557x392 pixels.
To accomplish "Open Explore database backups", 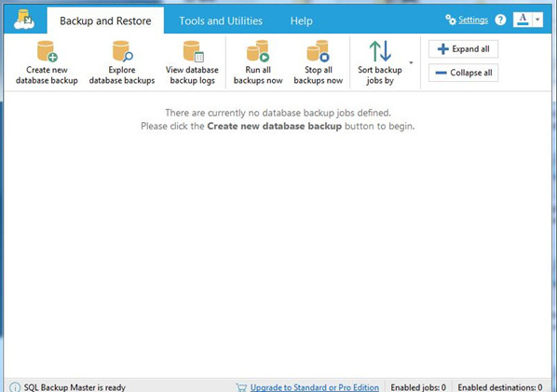I will (x=122, y=62).
